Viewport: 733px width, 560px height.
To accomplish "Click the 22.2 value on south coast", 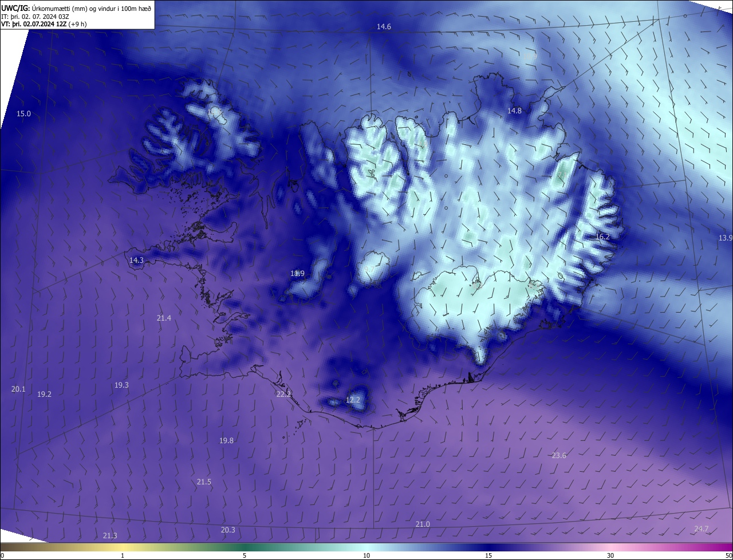I will pyautogui.click(x=283, y=395).
